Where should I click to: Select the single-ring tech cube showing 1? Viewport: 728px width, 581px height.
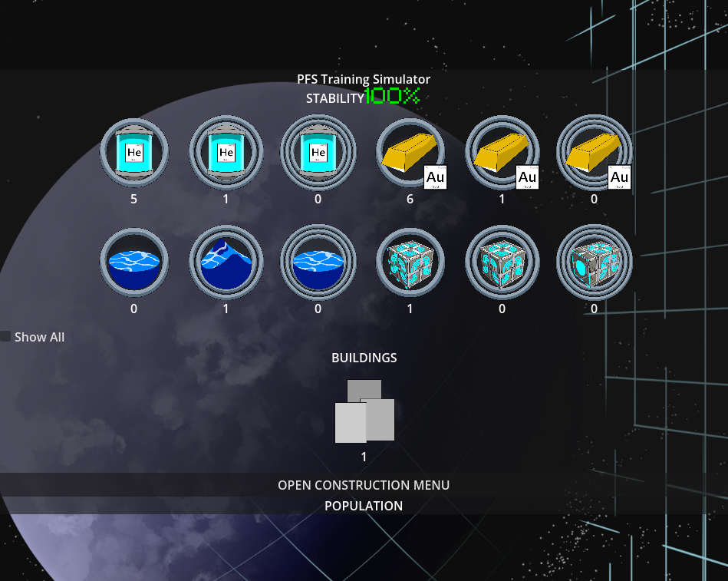[x=410, y=262]
